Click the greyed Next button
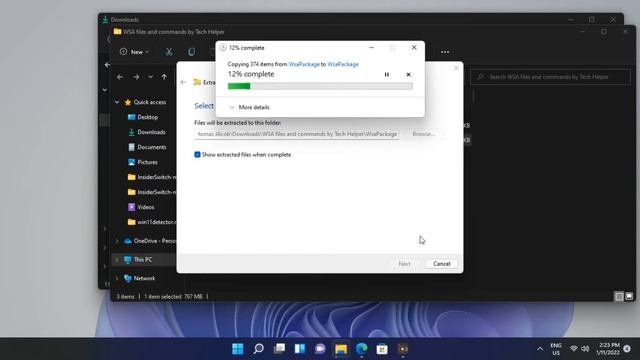The image size is (640, 360). [404, 264]
